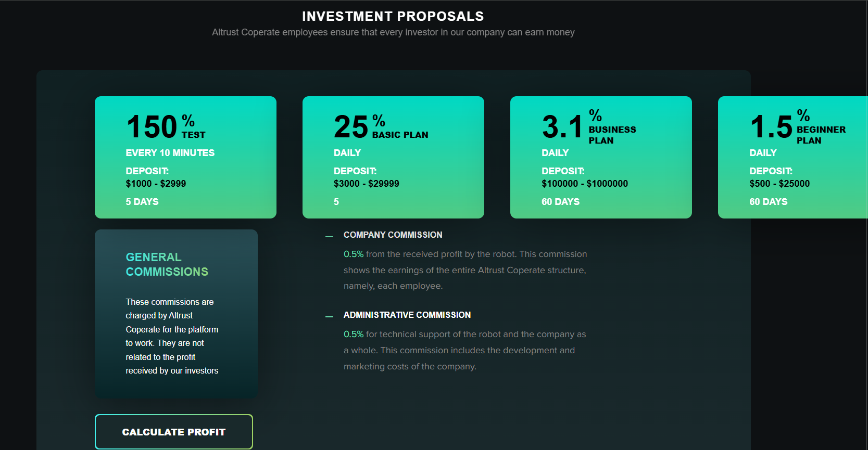The image size is (868, 450).
Task: Select the 1.5% Beginner Plan card
Action: 792,157
